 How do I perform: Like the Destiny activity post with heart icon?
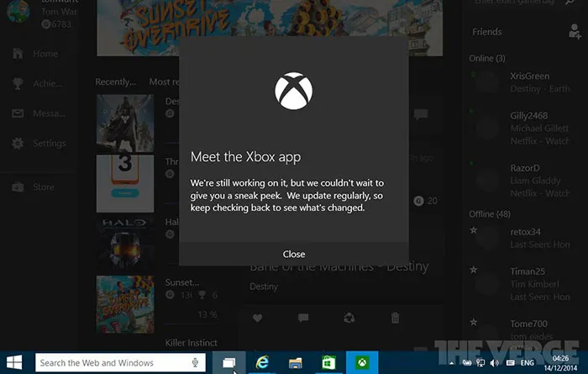(x=257, y=318)
